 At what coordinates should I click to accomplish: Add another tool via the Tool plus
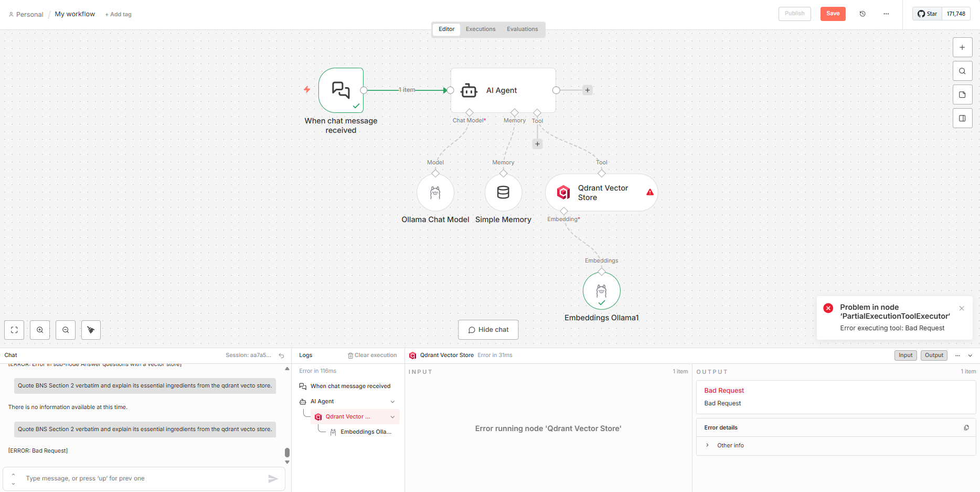click(x=537, y=144)
